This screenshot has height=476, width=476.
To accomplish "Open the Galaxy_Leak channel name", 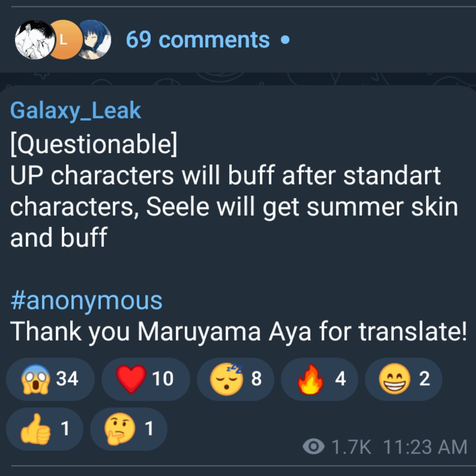I will tap(76, 110).
